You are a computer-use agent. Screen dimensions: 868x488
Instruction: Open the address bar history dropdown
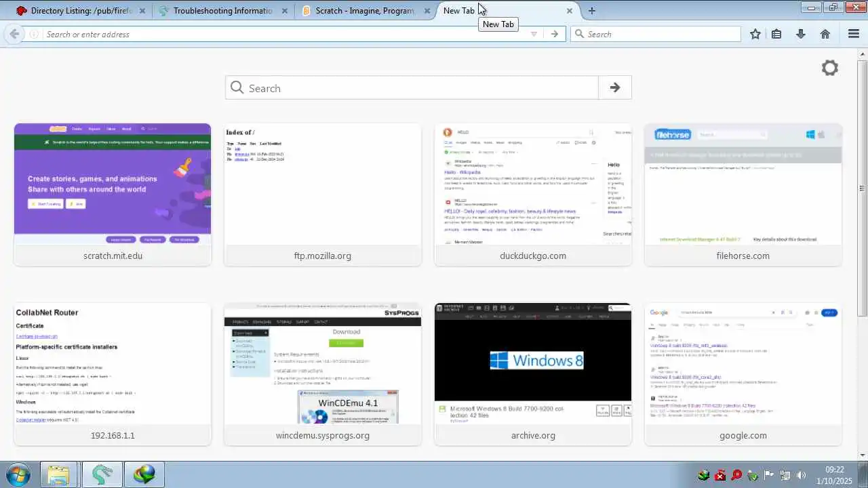pyautogui.click(x=534, y=34)
